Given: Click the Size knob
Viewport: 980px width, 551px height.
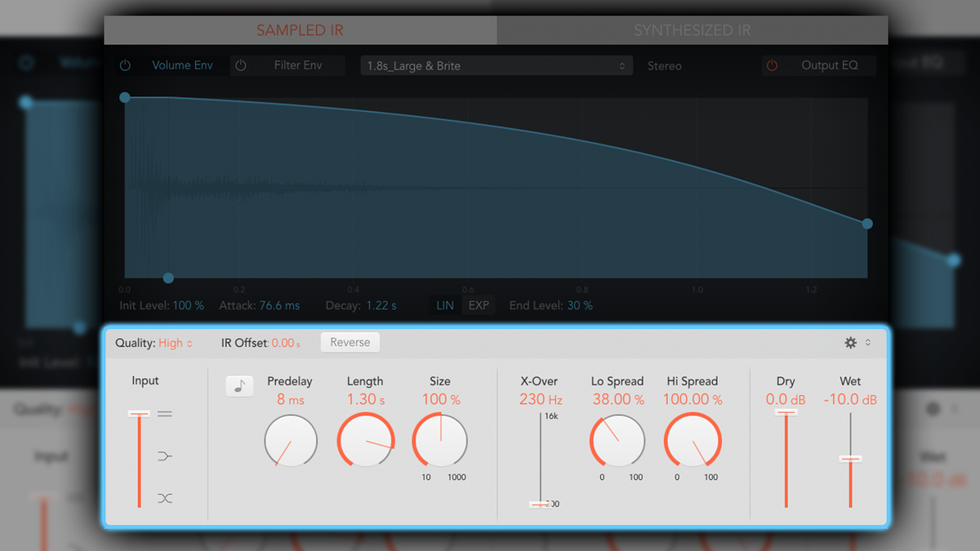Looking at the screenshot, I should [x=439, y=441].
